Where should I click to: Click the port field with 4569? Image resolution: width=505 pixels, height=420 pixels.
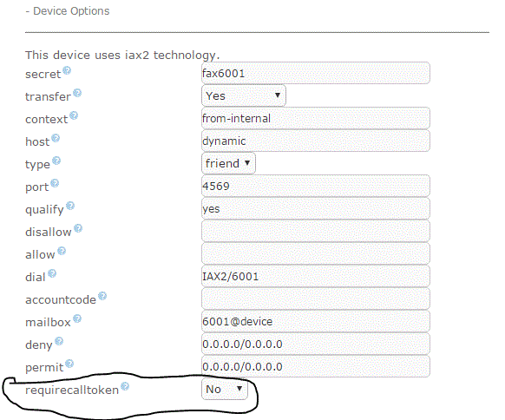316,187
